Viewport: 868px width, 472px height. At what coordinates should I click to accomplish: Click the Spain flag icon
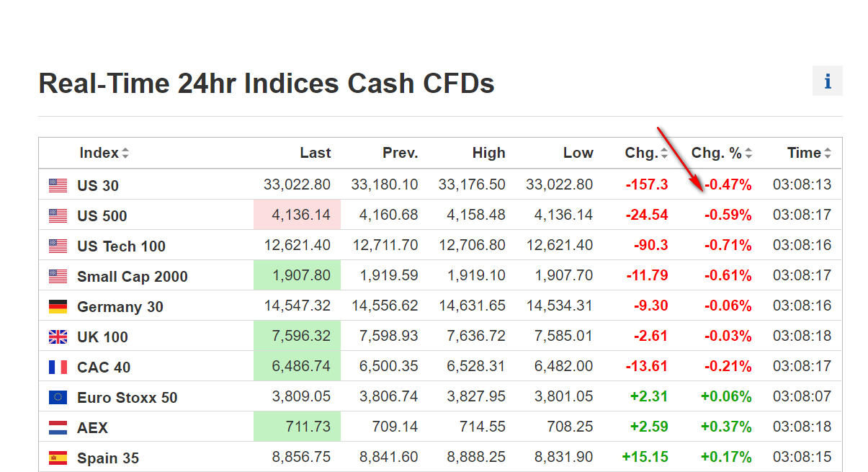pos(58,458)
